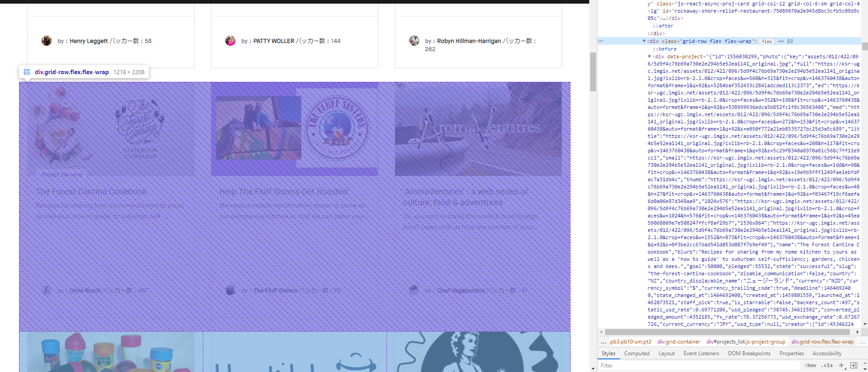This screenshot has width=868, height=372.
Task: Click the AromaVentures blurb 'Do you want to travel'
Action: [471, 221]
